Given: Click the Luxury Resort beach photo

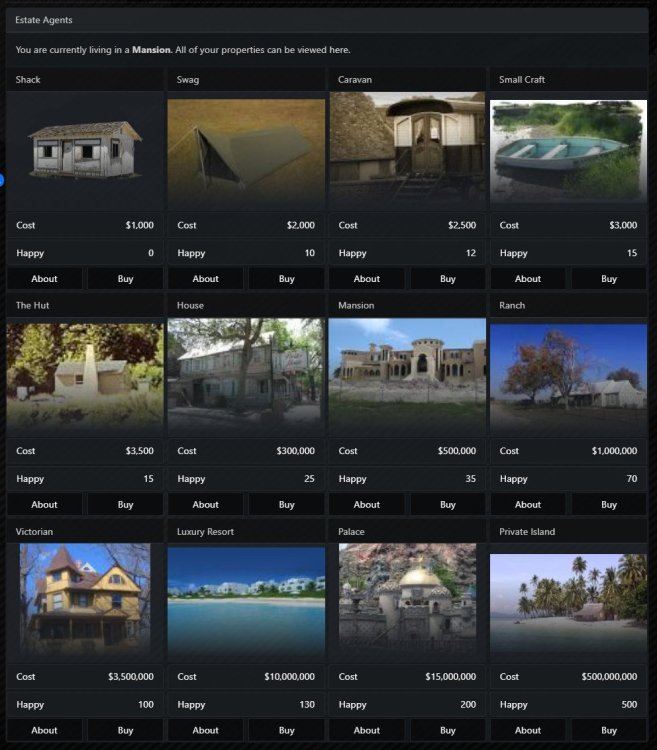Looking at the screenshot, I should pos(246,601).
